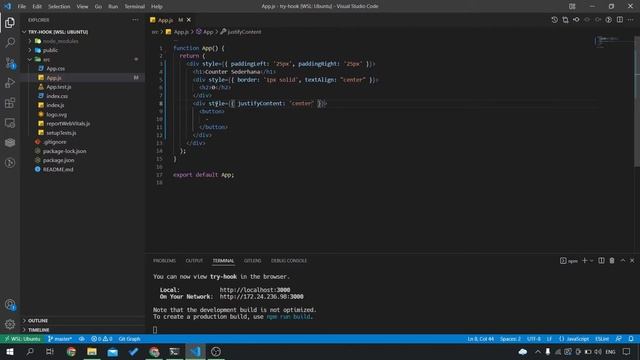Click the npm run build link in terminal
Image resolution: width=640 pixels, height=360 pixels.
click(x=289, y=317)
